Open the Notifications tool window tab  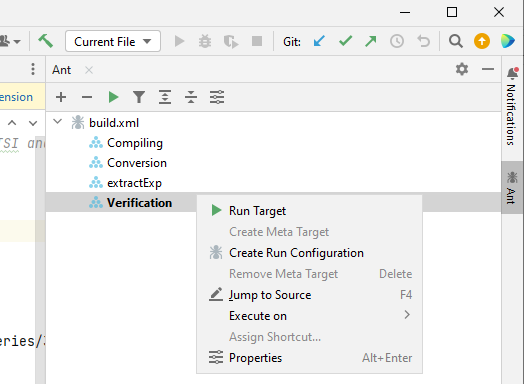512,106
